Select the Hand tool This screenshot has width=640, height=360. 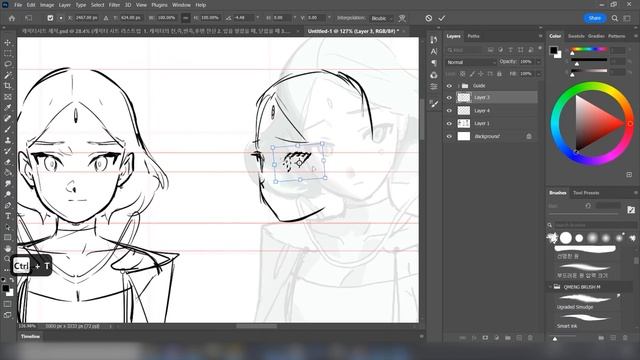pos(7,248)
